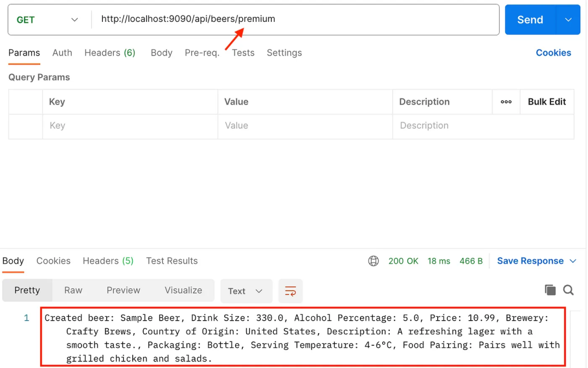Select the response Body tab
The height and width of the screenshot is (368, 588).
13,261
